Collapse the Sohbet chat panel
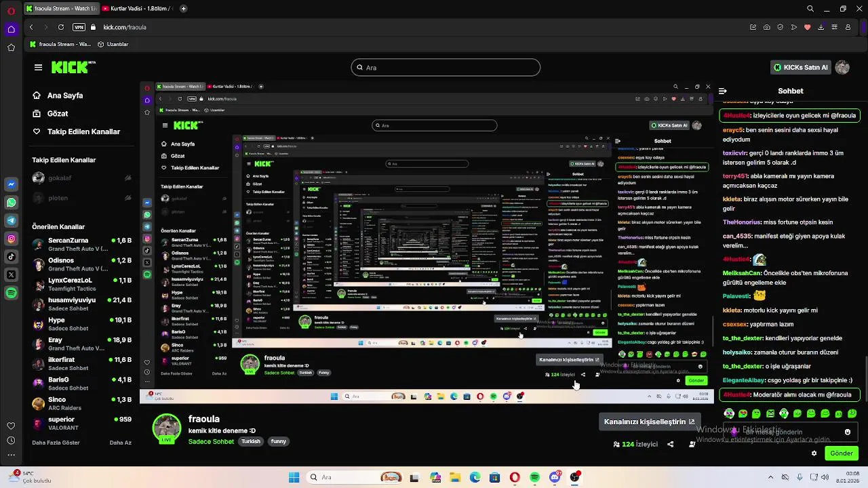The image size is (868, 488). pos(723,91)
